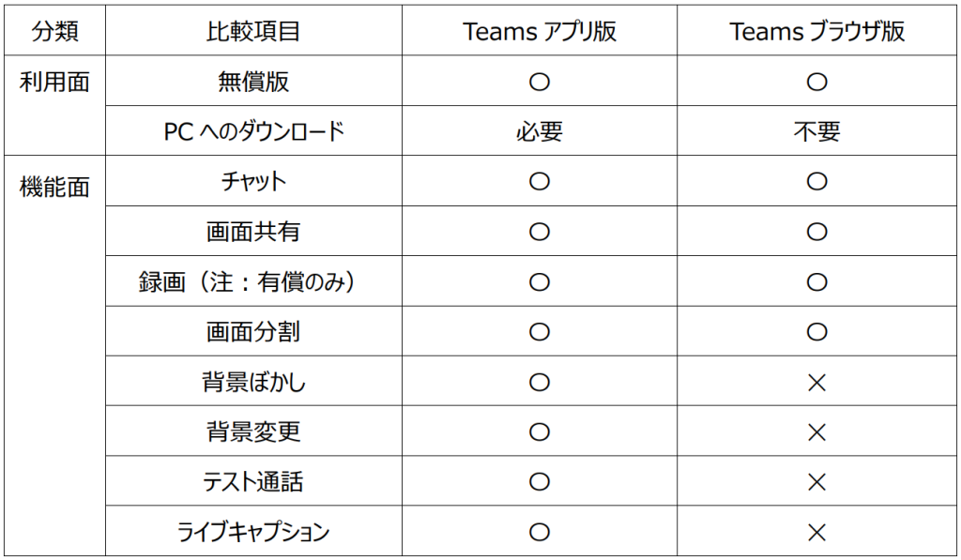Select the 不要 cell under ブラウザ版
The image size is (961, 560).
[817, 131]
